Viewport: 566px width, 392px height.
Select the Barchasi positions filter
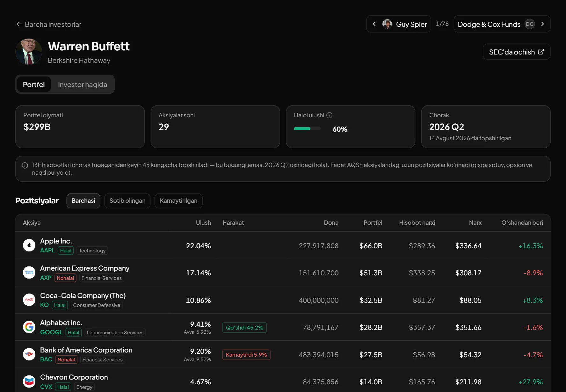pos(83,201)
